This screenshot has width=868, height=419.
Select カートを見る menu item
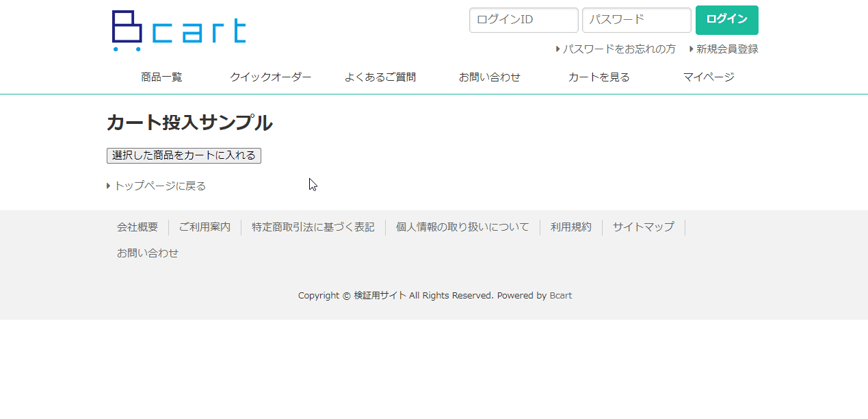(599, 77)
